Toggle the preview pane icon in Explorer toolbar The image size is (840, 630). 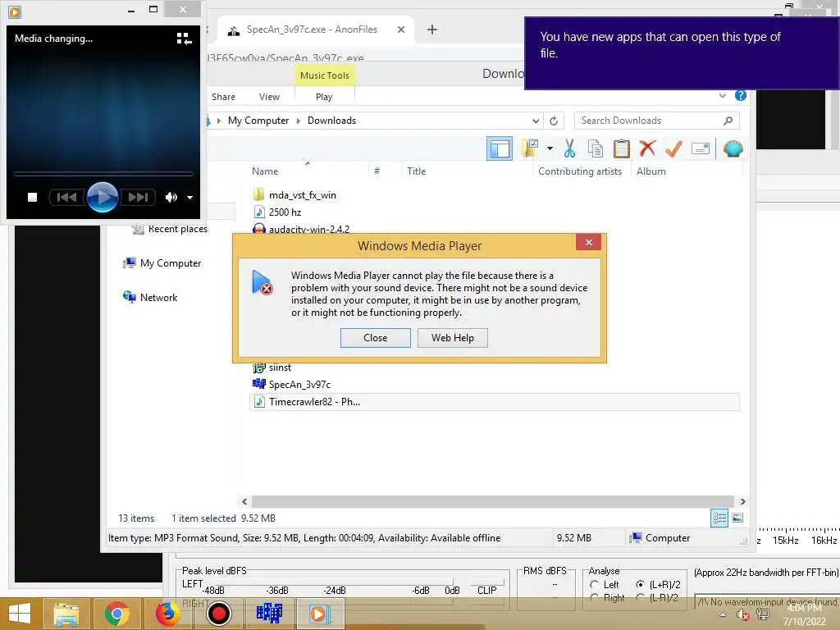coord(500,148)
